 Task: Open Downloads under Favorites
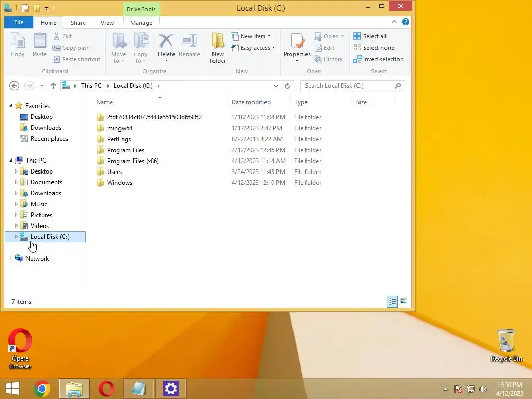click(46, 128)
